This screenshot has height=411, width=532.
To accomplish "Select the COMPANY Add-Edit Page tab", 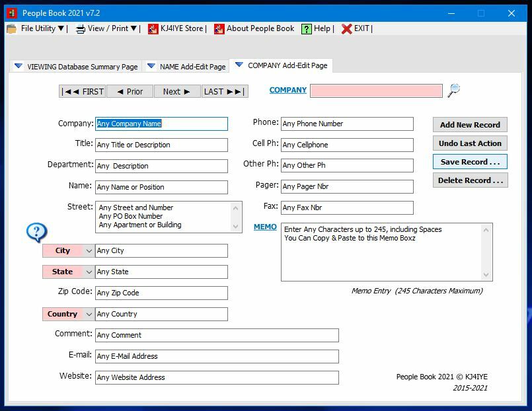I will point(281,65).
